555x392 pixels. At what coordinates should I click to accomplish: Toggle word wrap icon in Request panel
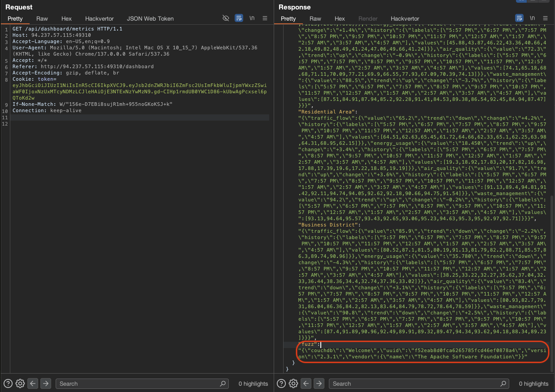tap(239, 18)
